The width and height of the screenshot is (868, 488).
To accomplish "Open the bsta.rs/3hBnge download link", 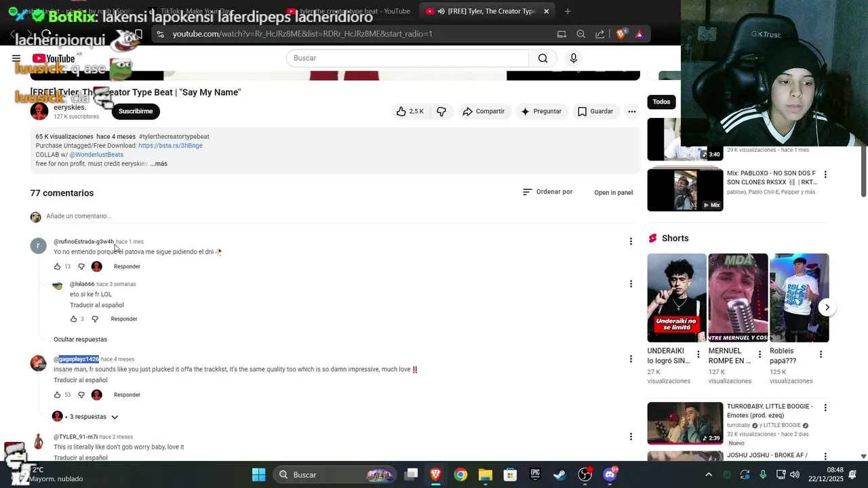I will click(170, 146).
